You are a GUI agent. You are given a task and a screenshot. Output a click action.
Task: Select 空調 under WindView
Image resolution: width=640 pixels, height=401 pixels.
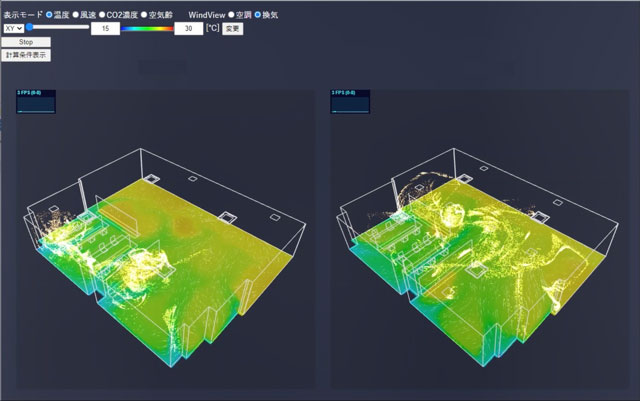click(x=231, y=15)
